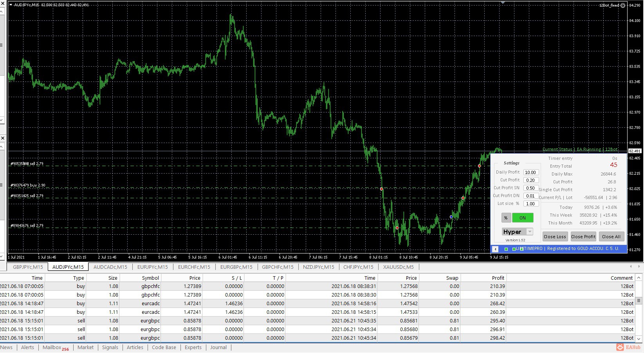This screenshot has width=644, height=353.
Task: Click the history table scrollbar thumb
Action: [x=639, y=301]
